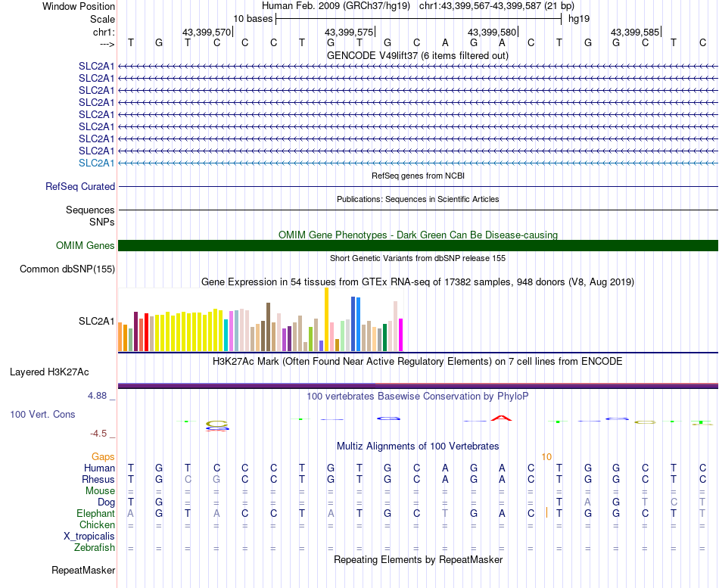Click the blue paired GTEx expression bars

coord(356,324)
